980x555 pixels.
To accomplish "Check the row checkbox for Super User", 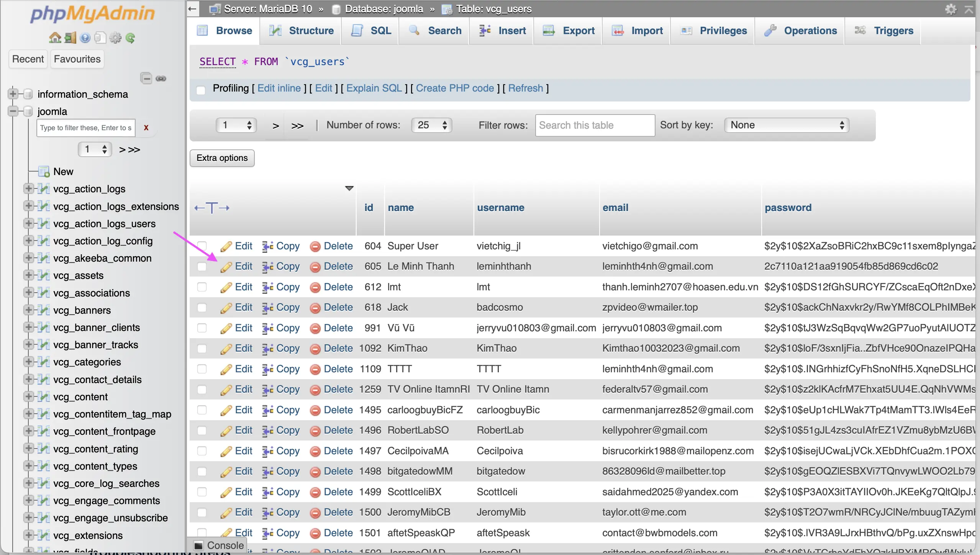I will click(x=202, y=246).
